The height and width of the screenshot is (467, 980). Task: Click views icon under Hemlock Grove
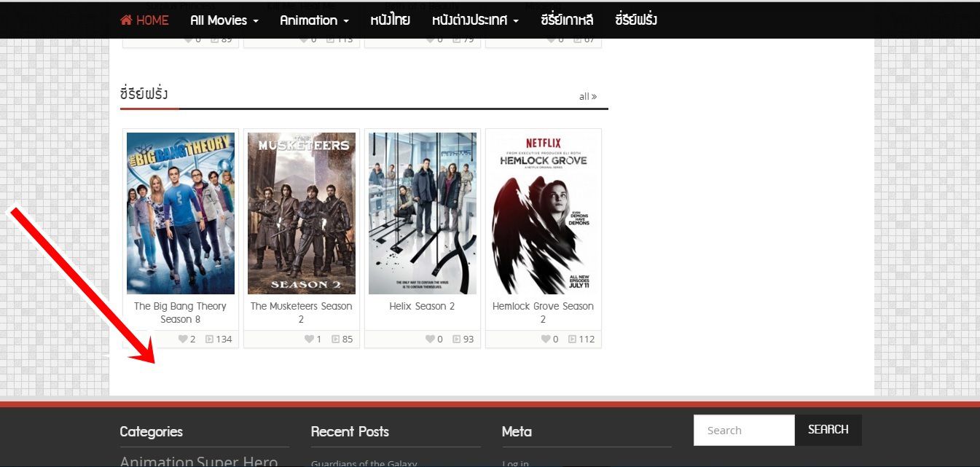pyautogui.click(x=573, y=339)
